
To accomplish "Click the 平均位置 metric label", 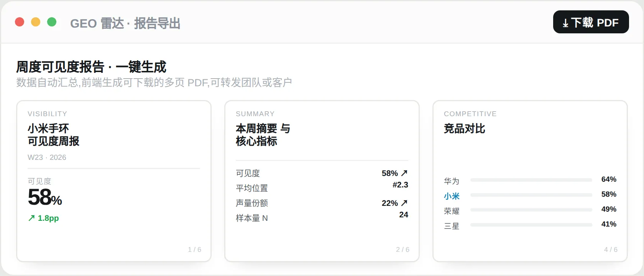I will (x=252, y=188).
